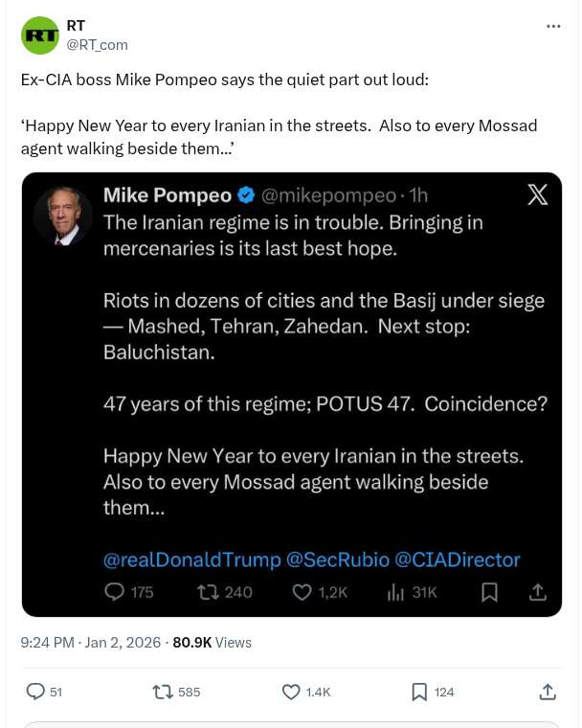Repost RT's tweet with the retweet icon
The image size is (582, 728).
pyautogui.click(x=163, y=692)
